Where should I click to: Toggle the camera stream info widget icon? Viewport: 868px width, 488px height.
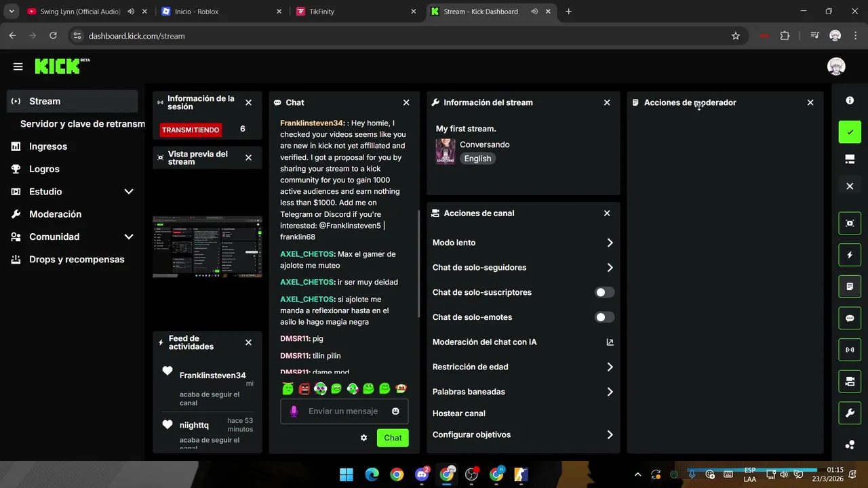pyautogui.click(x=850, y=382)
